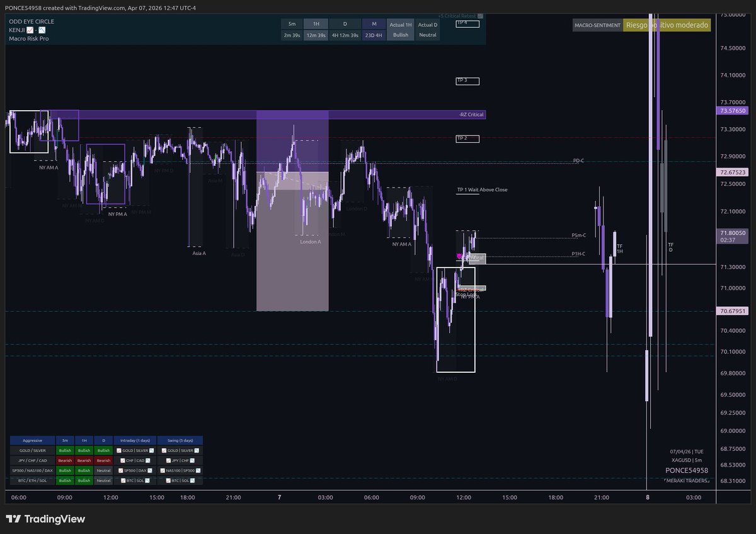Click the TP 3 label box
This screenshot has width=756, height=534.
[467, 81]
